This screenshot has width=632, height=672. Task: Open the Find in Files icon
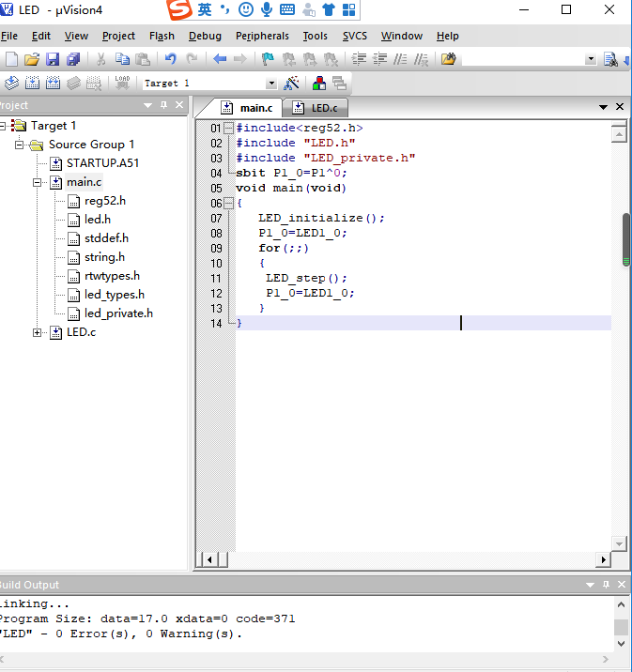click(x=449, y=59)
